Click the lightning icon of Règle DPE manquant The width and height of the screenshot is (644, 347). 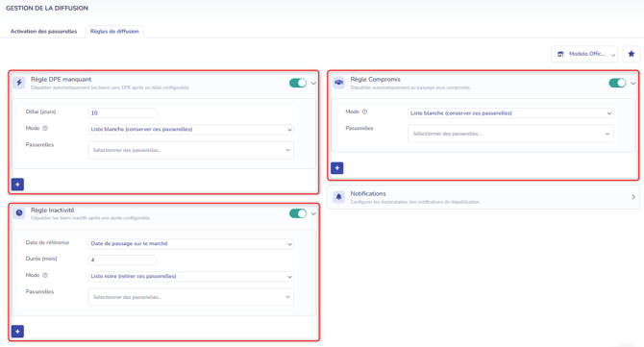click(x=19, y=83)
